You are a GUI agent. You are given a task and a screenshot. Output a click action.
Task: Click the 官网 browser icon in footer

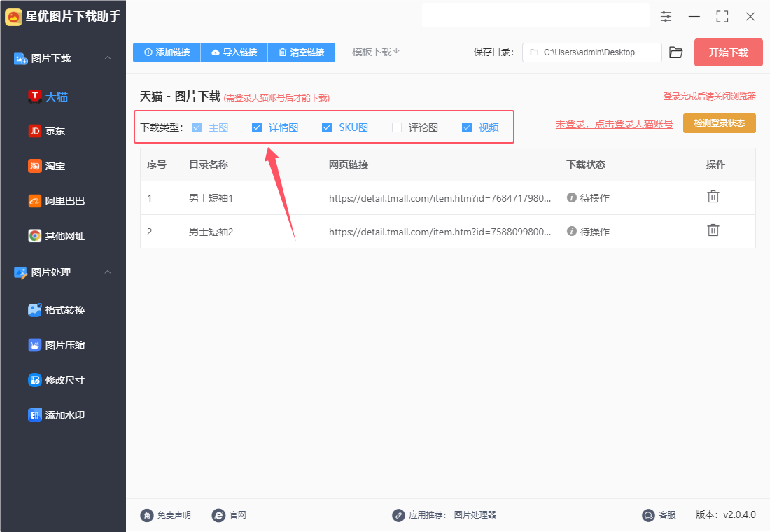click(218, 515)
